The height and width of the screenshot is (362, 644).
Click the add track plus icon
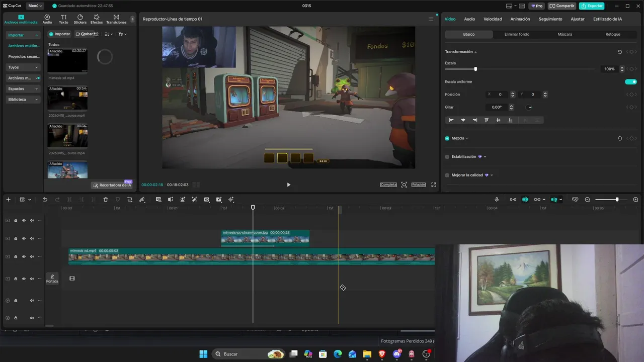click(8, 200)
